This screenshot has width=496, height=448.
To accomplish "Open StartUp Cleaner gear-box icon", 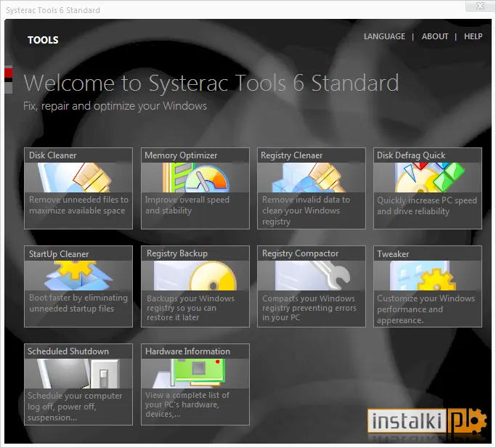I will tap(78, 276).
